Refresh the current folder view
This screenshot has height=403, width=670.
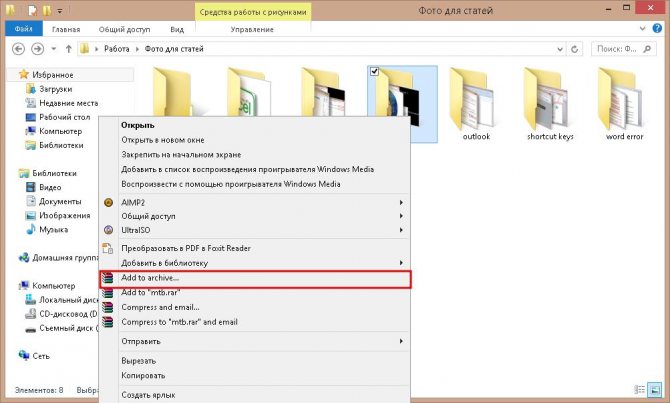(574, 49)
